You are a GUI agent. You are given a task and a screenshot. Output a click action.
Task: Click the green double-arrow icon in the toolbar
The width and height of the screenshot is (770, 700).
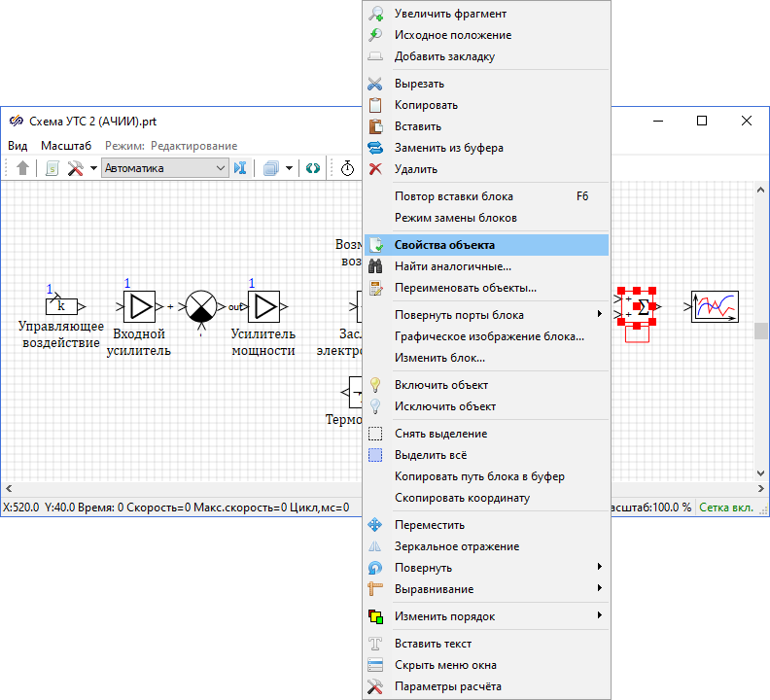[x=313, y=168]
